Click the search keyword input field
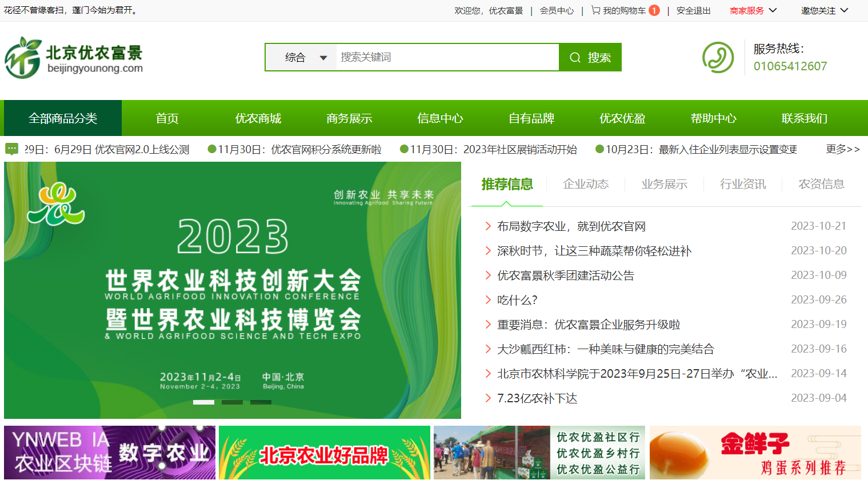Screen dimensions: 868x484 tap(446, 58)
